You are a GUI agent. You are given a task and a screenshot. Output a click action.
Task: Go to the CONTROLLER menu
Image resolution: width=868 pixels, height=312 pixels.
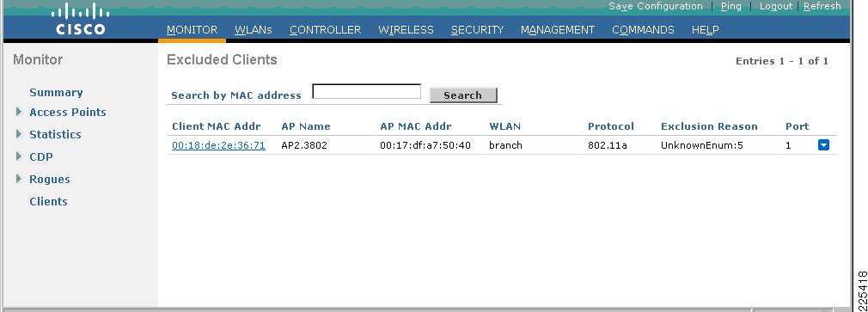326,30
